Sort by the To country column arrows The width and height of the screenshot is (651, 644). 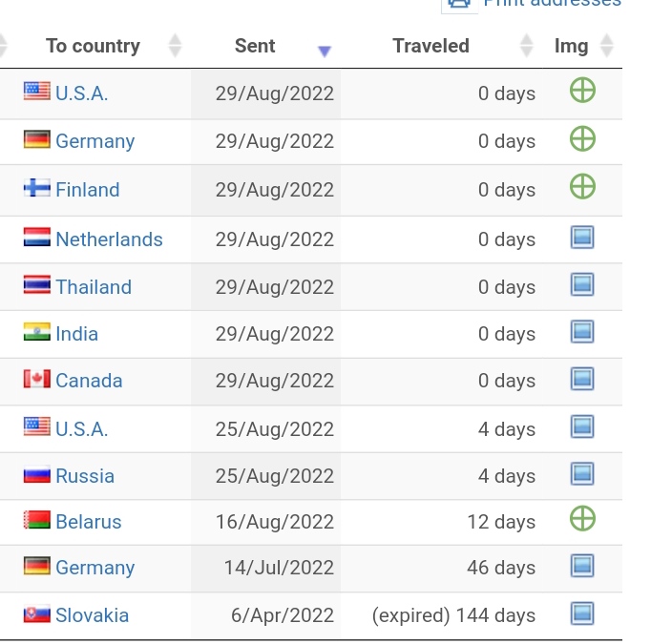[x=176, y=45]
